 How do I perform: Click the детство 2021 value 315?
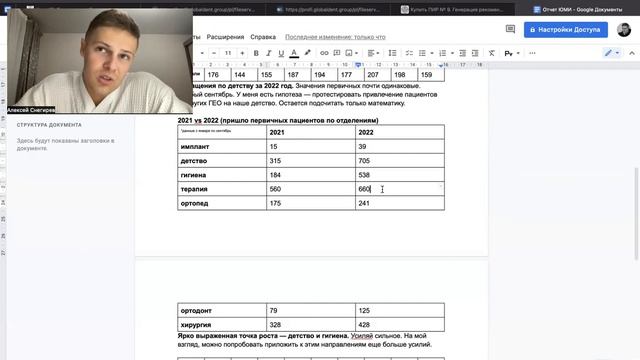[x=275, y=161]
